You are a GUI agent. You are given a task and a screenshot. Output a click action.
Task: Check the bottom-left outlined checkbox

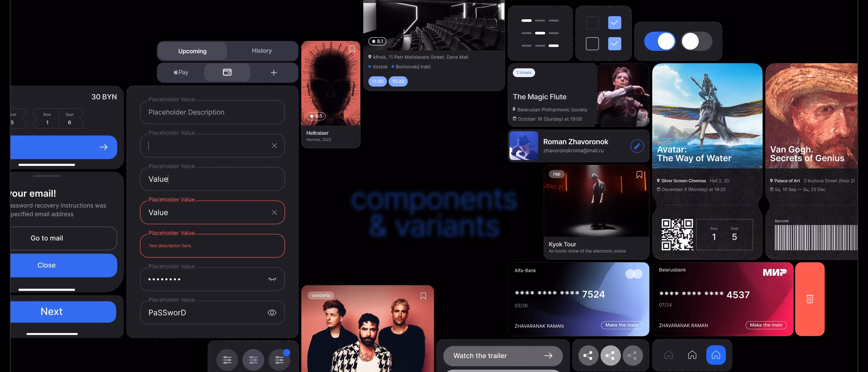(592, 44)
